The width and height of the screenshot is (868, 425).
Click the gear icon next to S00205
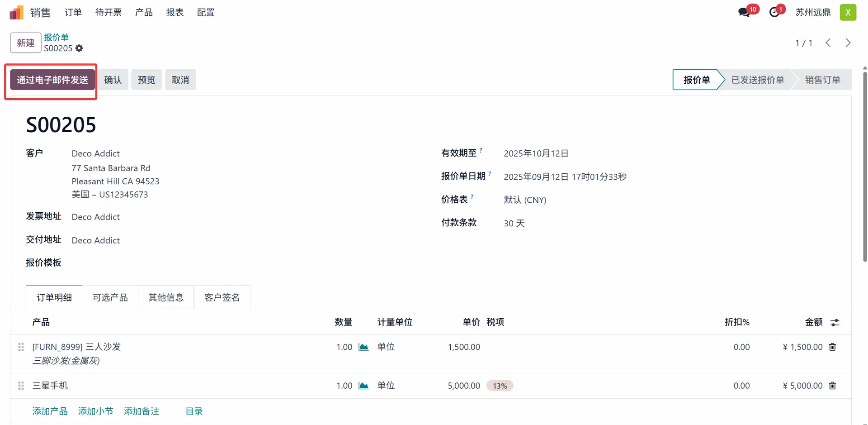pyautogui.click(x=79, y=48)
